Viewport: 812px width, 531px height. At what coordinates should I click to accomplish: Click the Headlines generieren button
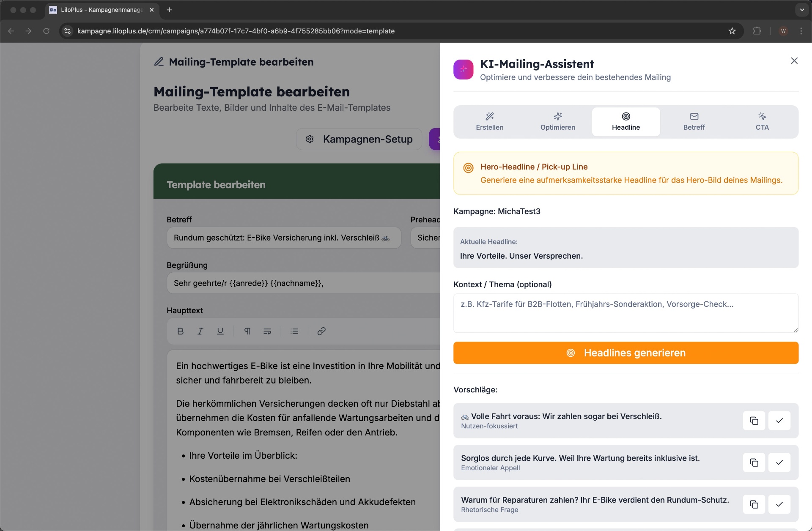625,353
